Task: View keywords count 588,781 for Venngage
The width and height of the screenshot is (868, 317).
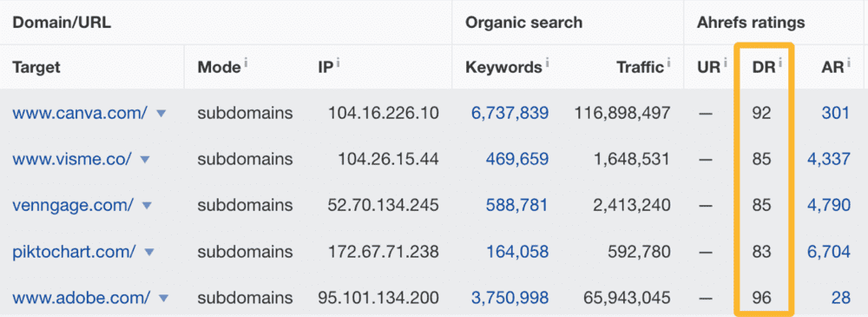Action: [517, 205]
